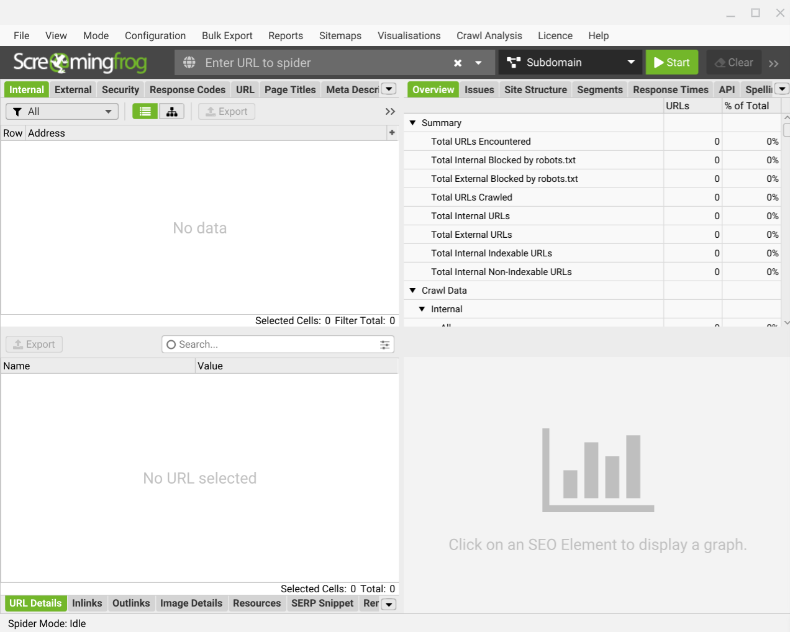Select the Overview tab

point(433,90)
